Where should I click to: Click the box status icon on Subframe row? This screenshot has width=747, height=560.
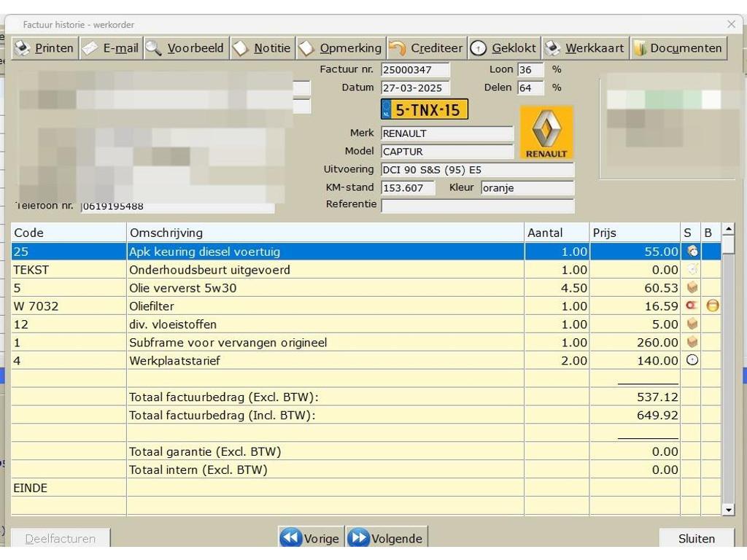692,342
